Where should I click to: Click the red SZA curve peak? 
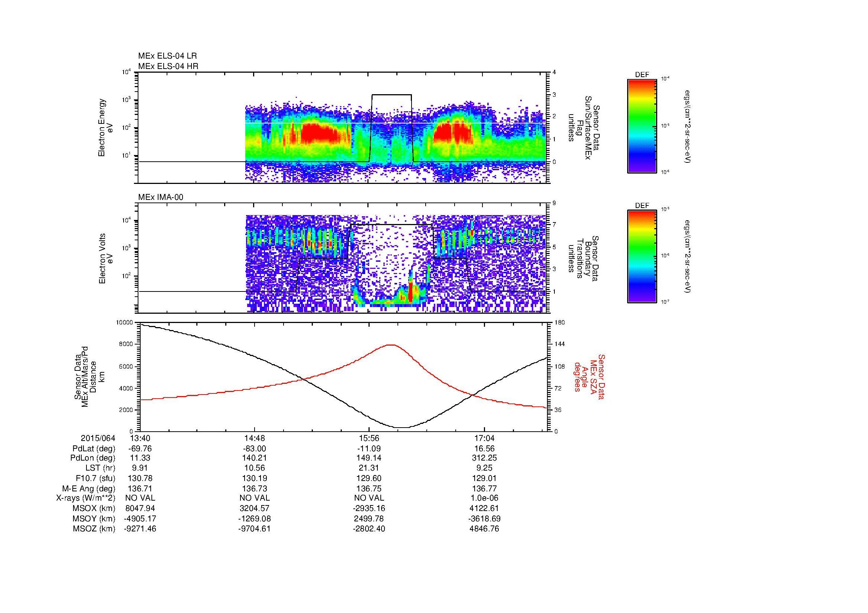pyautogui.click(x=392, y=345)
